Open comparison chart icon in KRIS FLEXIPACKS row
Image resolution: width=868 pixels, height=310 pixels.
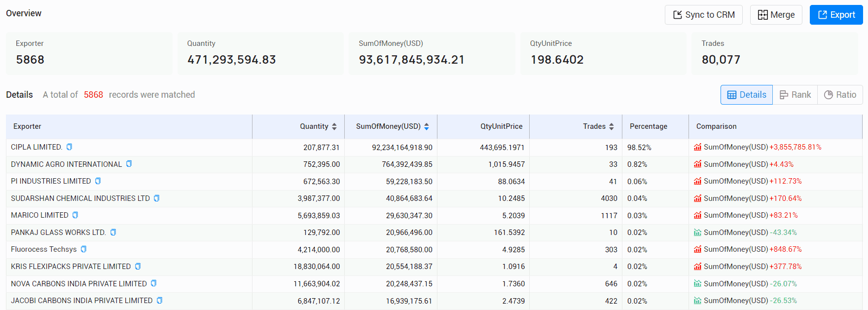click(x=697, y=266)
